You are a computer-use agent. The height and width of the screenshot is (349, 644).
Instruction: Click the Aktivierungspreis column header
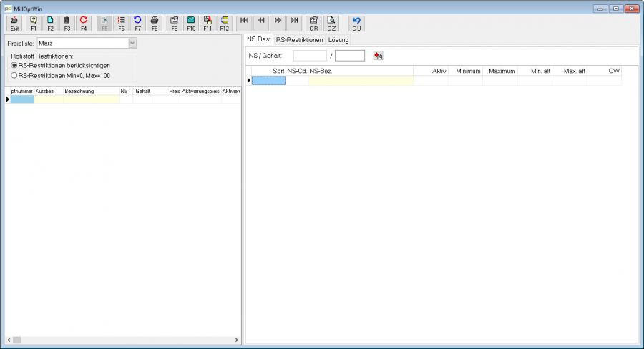pyautogui.click(x=201, y=91)
